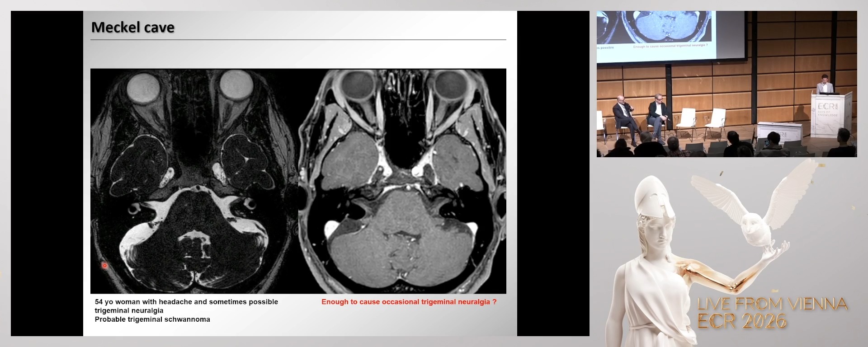Click the horizontal rule beneath the slide title
This screenshot has width=868, height=347.
(298, 40)
